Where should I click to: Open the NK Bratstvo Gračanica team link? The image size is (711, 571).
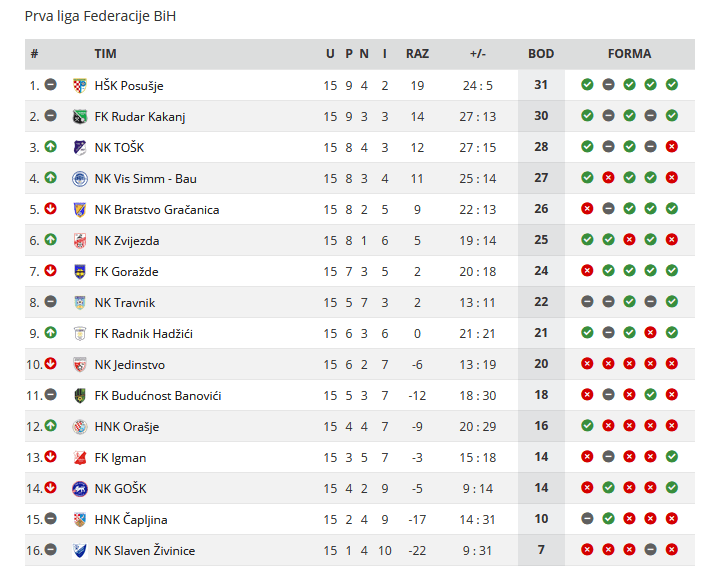coord(157,210)
